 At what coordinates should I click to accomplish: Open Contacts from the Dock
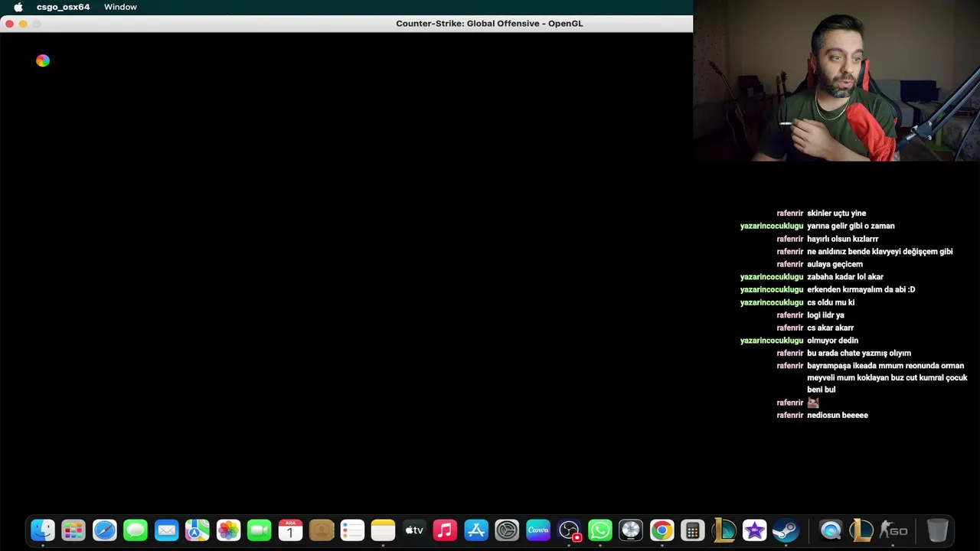(x=322, y=530)
